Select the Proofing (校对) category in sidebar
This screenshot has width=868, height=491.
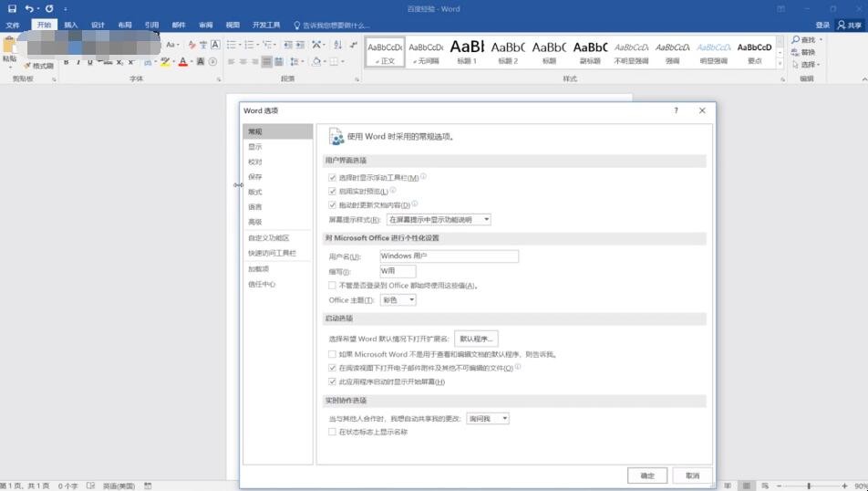255,162
